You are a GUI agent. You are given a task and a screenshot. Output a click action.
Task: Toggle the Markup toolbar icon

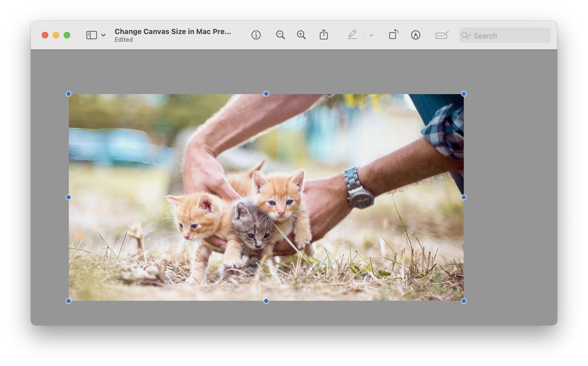point(415,35)
